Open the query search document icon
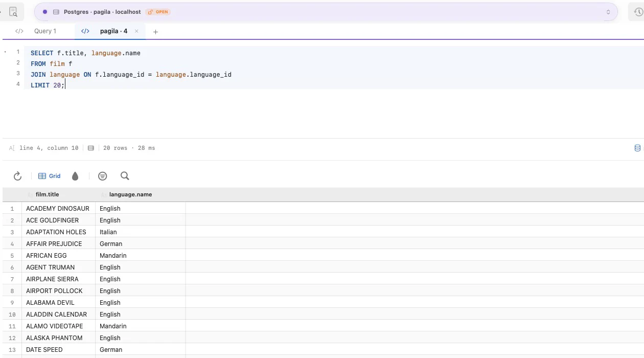This screenshot has height=358, width=644. click(x=13, y=12)
